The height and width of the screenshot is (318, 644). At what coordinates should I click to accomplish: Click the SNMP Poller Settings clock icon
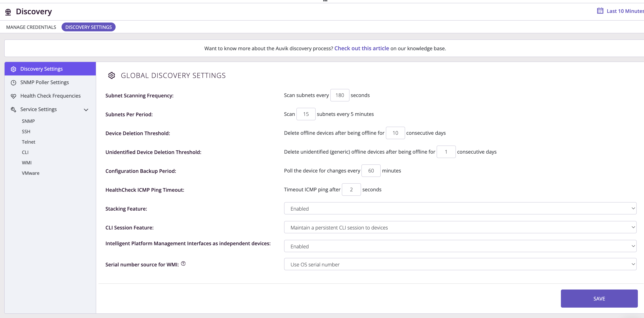(x=13, y=83)
